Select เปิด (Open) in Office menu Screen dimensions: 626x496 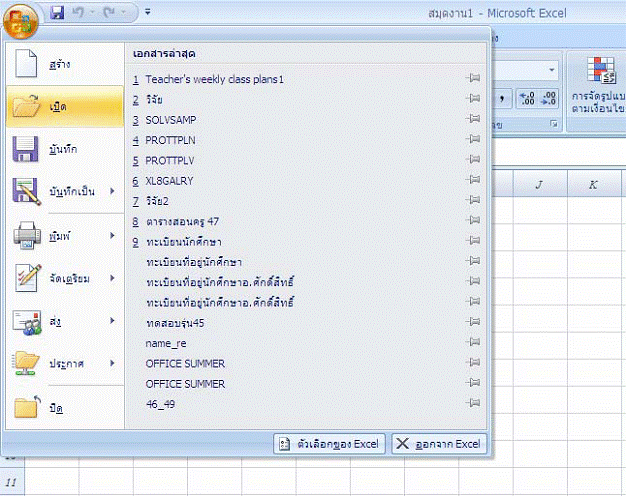[65, 106]
